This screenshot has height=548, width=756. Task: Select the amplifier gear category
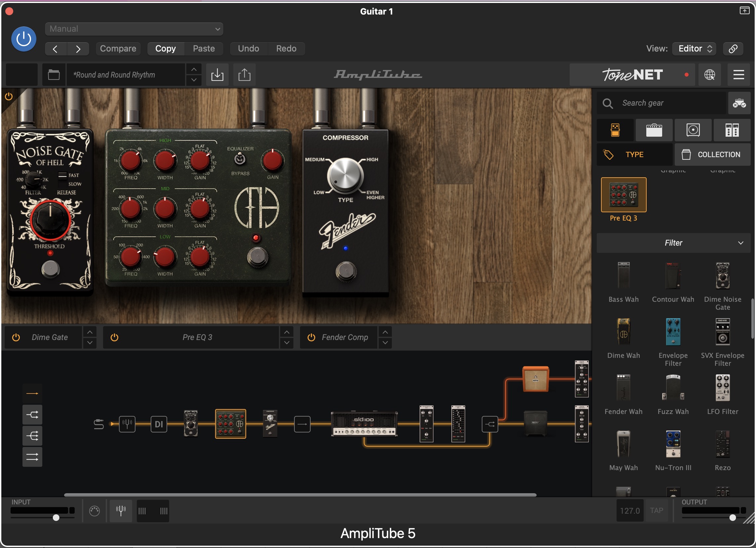click(654, 130)
